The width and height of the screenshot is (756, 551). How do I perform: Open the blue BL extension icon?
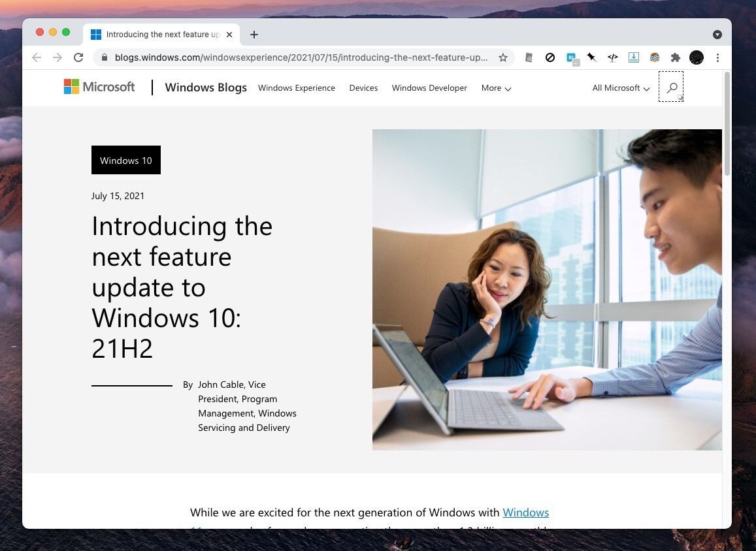[x=572, y=58]
